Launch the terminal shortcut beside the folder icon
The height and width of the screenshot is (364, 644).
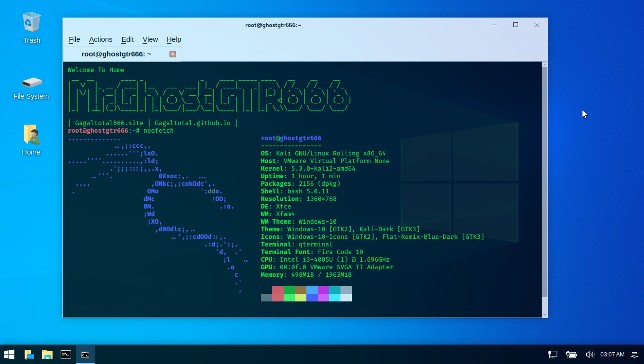(66, 355)
